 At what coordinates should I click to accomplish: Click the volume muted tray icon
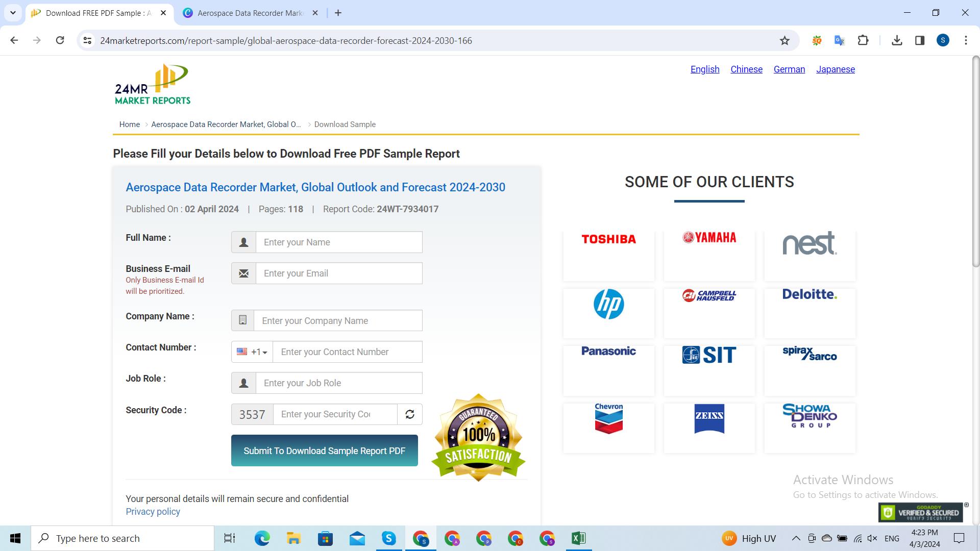(x=872, y=538)
